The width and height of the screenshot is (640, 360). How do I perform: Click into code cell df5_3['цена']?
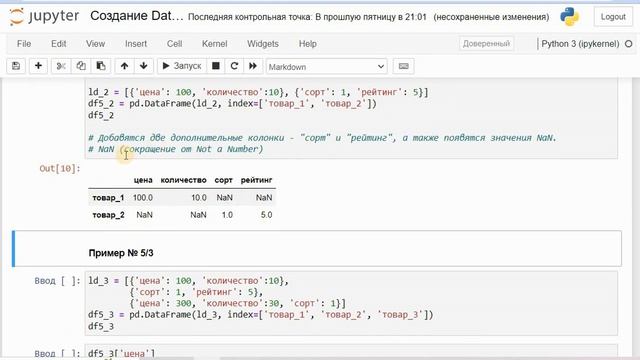pyautogui.click(x=351, y=352)
